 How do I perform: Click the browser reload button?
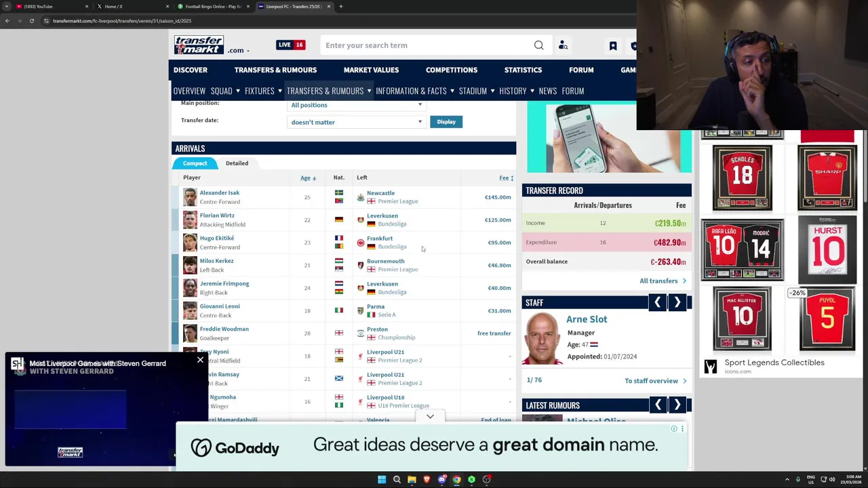[x=31, y=21]
